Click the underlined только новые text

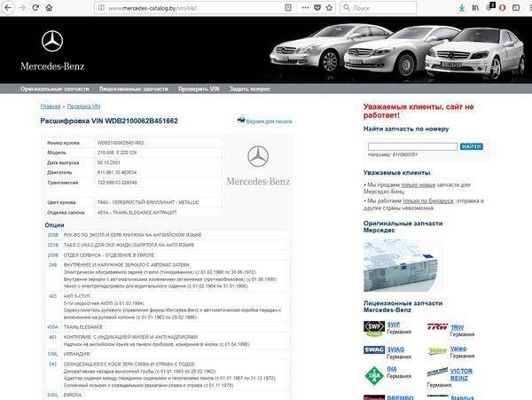coord(419,184)
